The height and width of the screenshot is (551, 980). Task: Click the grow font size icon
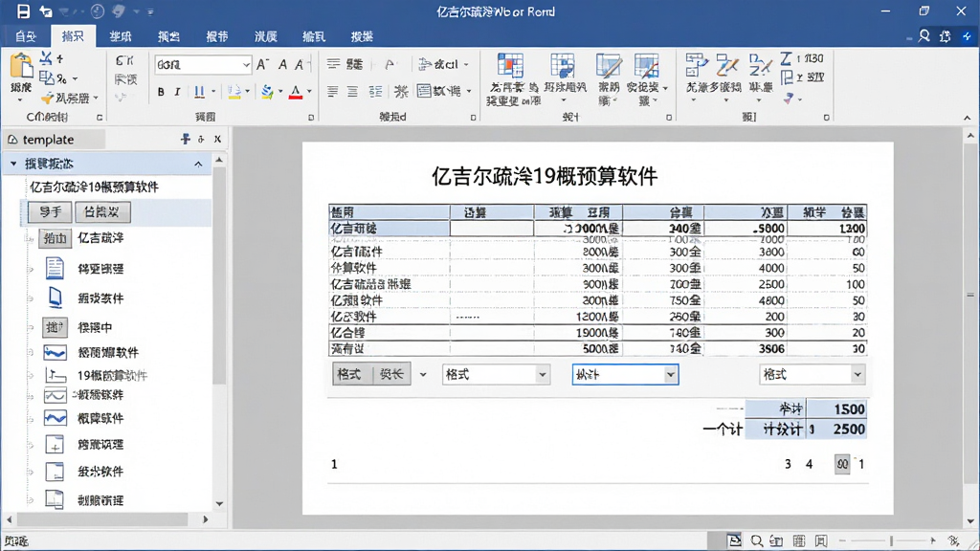coord(262,64)
